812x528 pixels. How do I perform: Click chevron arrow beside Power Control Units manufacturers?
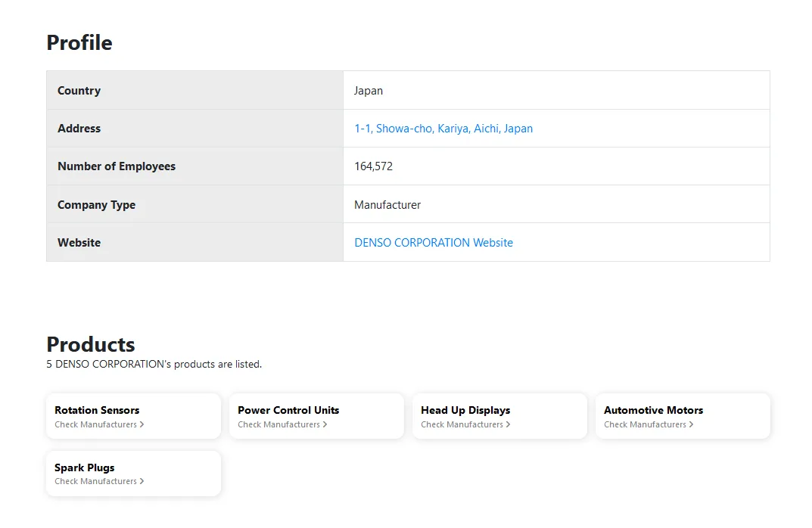[325, 424]
